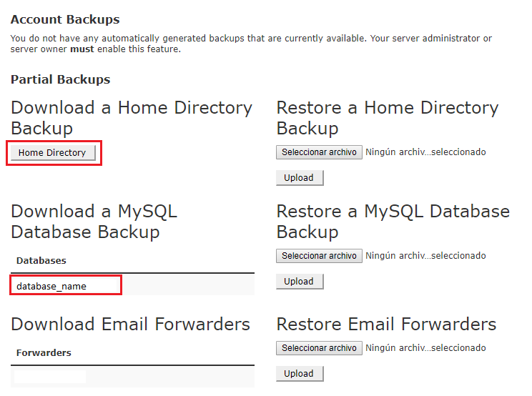Click file status text for MySQL restore
The height and width of the screenshot is (396, 532).
(x=425, y=256)
